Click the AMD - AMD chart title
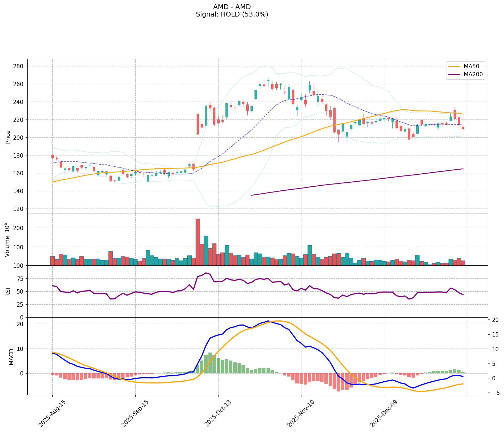Screen dimensions: 504x432 [232, 7]
